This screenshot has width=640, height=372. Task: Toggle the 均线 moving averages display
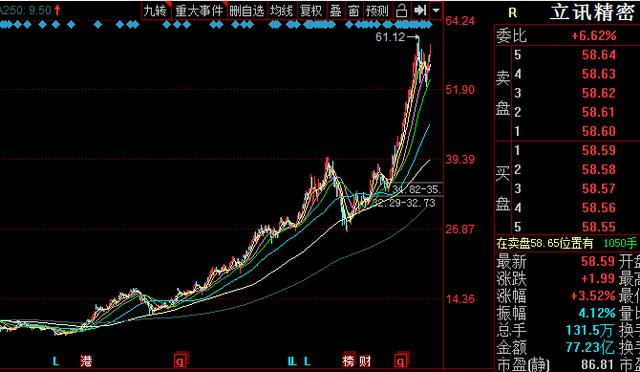point(281,11)
